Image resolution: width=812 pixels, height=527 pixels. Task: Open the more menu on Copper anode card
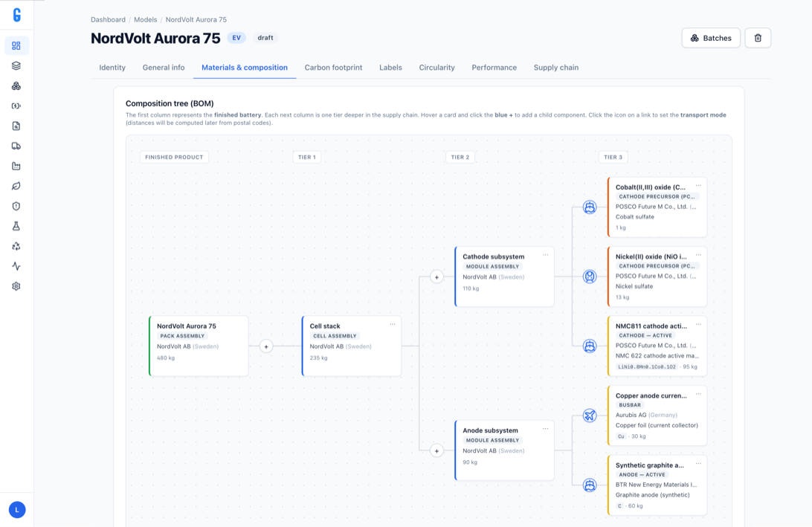(698, 395)
